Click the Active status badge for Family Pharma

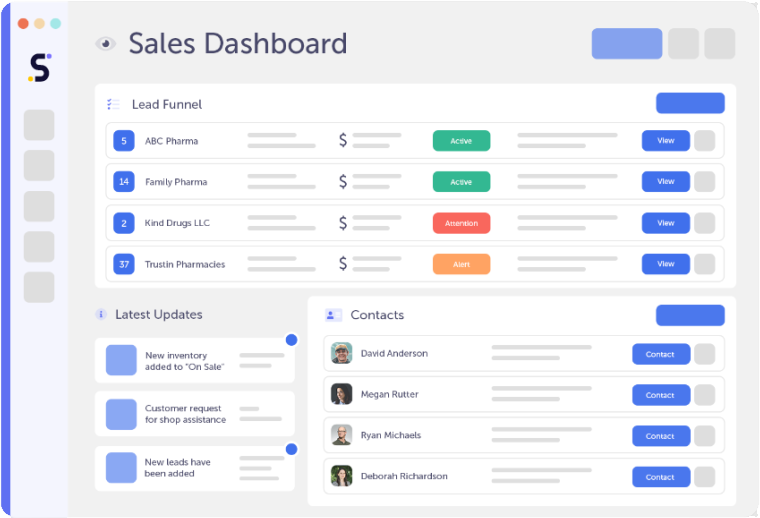coord(461,182)
